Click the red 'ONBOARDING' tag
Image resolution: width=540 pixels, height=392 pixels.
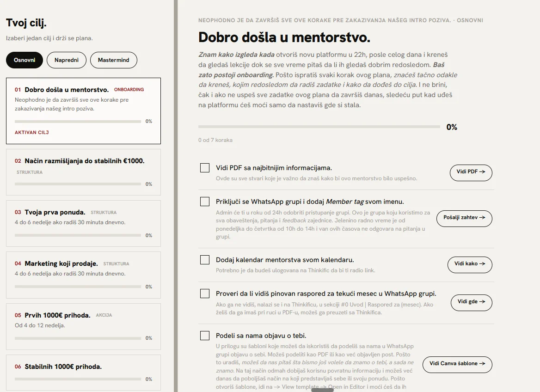pos(129,90)
